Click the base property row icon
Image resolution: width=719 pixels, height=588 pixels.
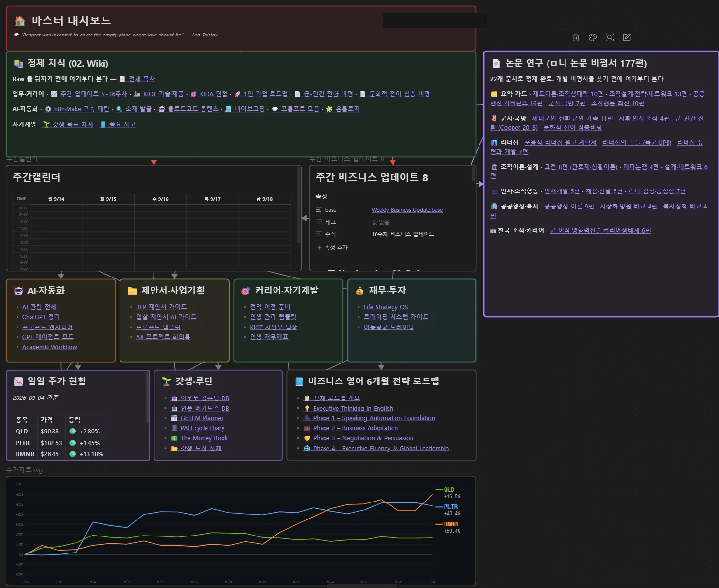(319, 210)
